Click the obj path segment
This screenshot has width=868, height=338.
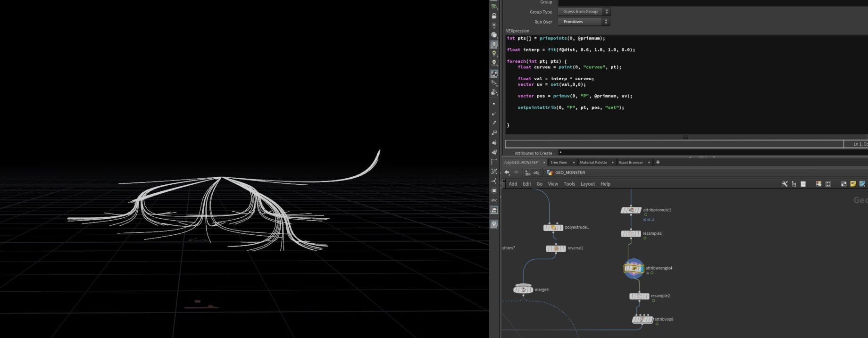pyautogui.click(x=533, y=173)
